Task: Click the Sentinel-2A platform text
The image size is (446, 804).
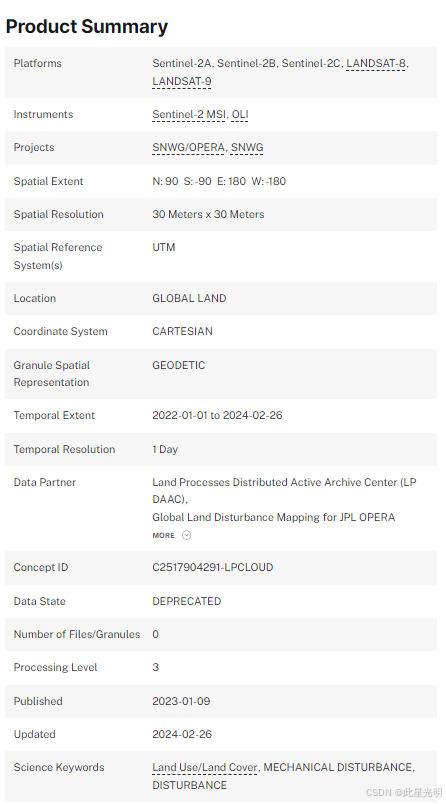Action: click(x=182, y=63)
